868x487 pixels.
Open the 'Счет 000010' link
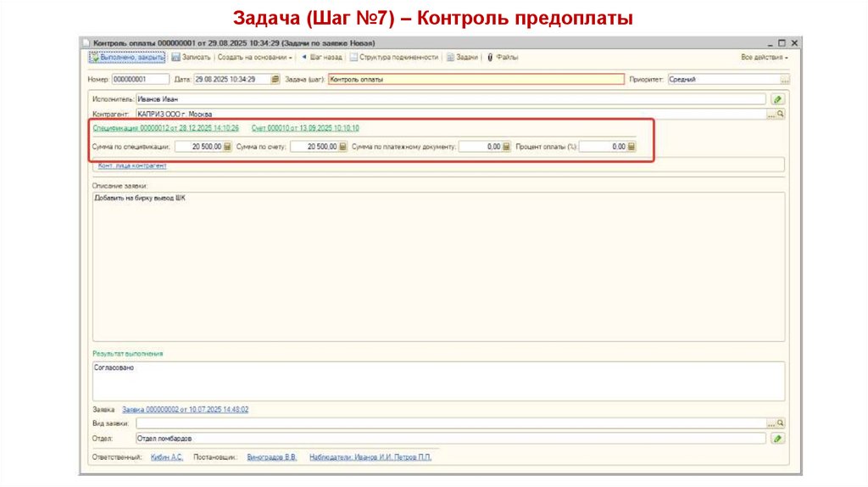coord(305,128)
